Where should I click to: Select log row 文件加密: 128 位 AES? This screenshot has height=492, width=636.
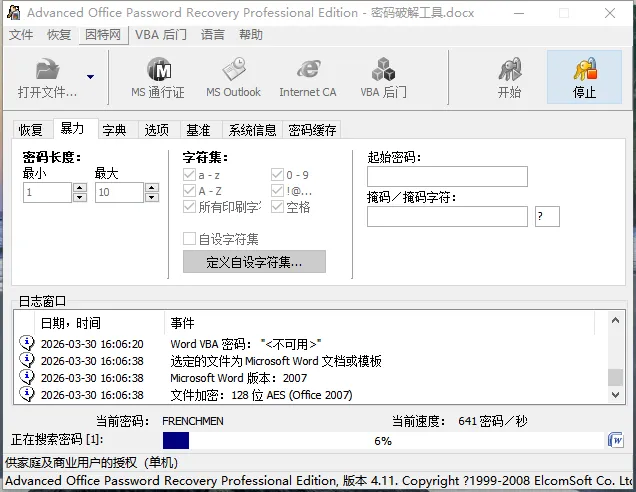312,395
